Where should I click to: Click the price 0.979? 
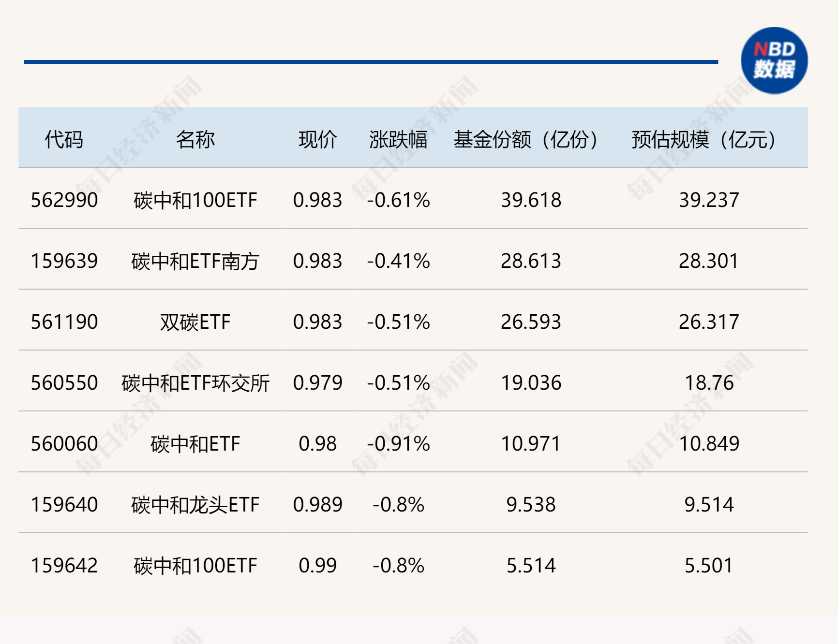(318, 383)
